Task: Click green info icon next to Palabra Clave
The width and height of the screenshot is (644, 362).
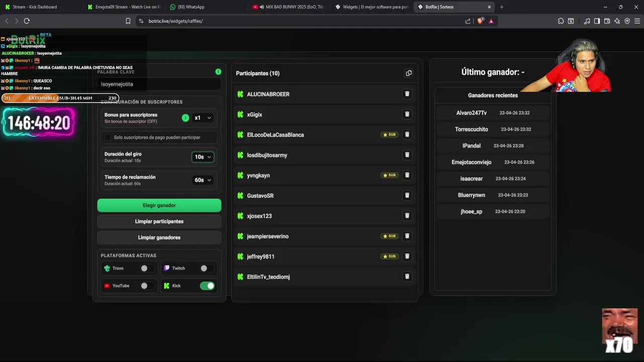Action: pos(218,72)
